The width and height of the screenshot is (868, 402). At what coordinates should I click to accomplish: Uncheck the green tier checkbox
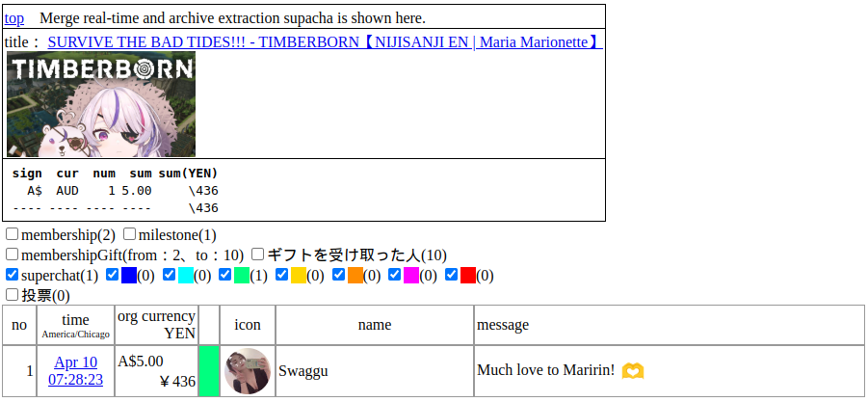(x=225, y=274)
